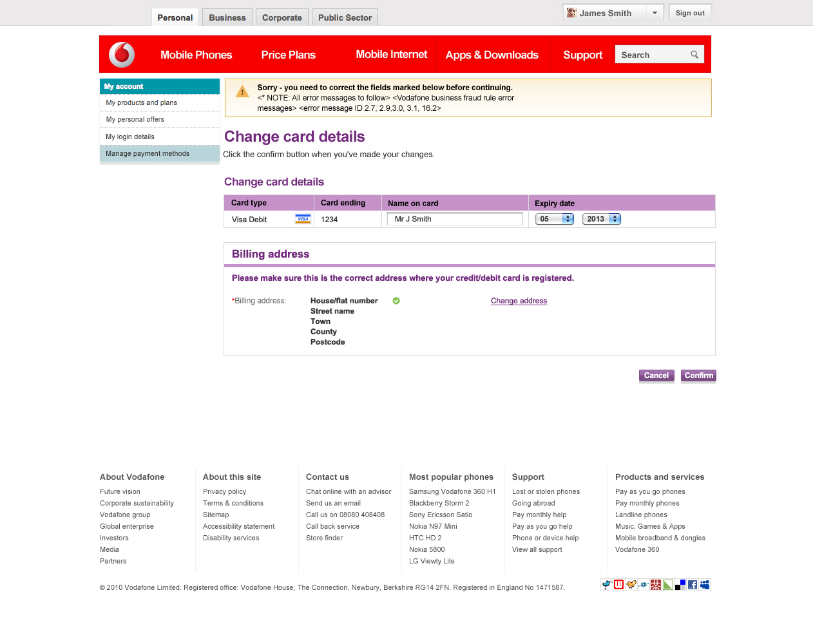Screen dimensions: 813x644
Task: Click the warning triangle in error banner
Action: click(x=242, y=92)
